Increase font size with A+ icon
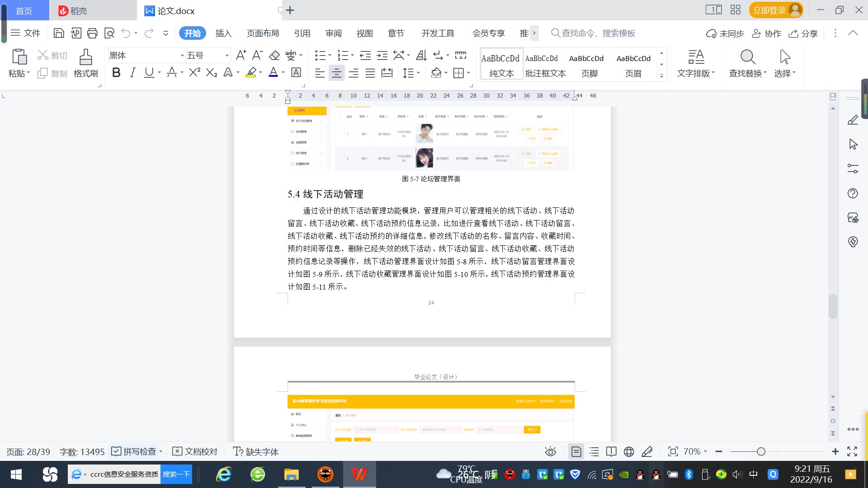Image resolution: width=868 pixels, height=488 pixels. tap(241, 56)
